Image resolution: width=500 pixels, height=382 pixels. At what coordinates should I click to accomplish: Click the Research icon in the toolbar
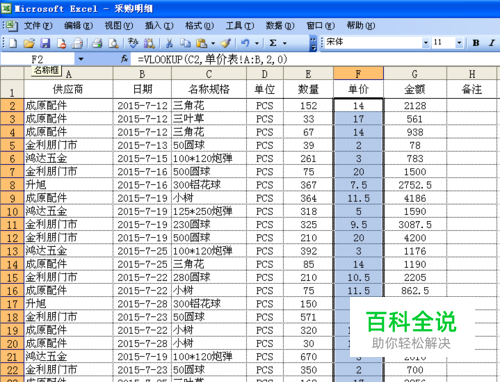click(x=149, y=43)
